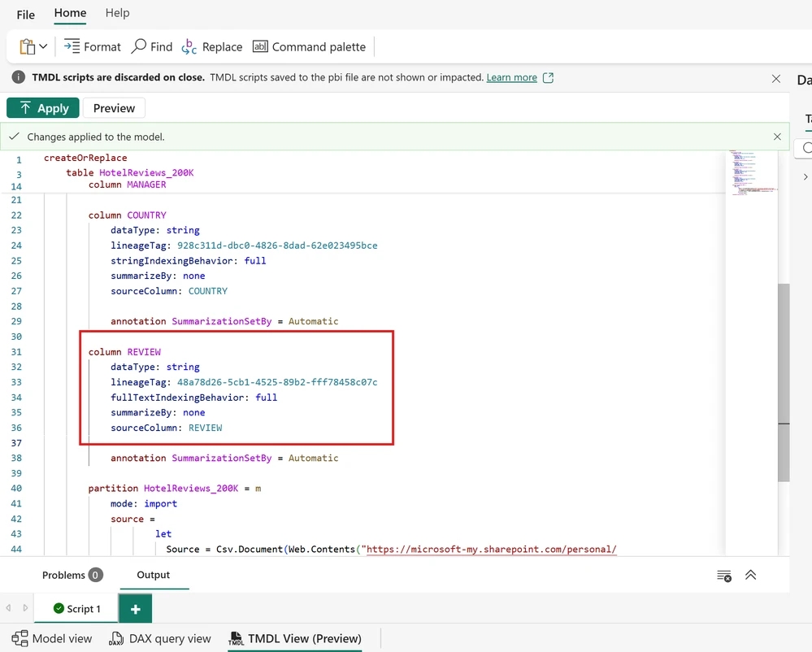
Task: Expand the right Data pane chevron
Action: (x=805, y=177)
